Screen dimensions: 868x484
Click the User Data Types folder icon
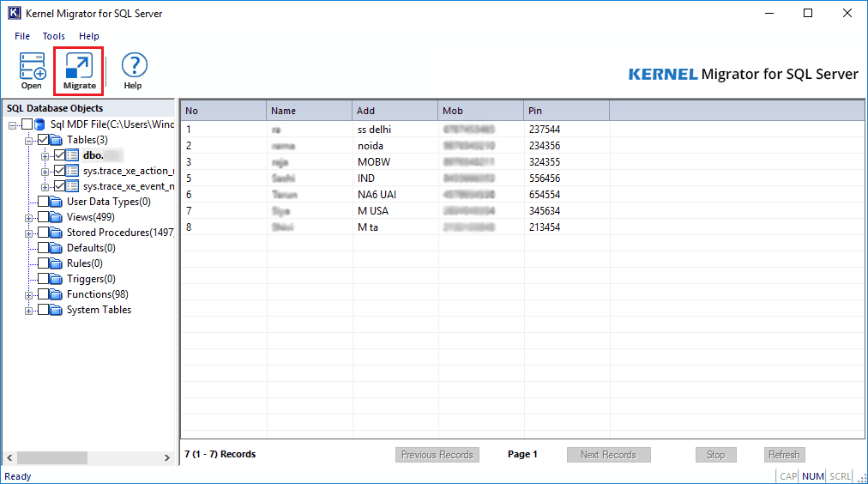56,202
